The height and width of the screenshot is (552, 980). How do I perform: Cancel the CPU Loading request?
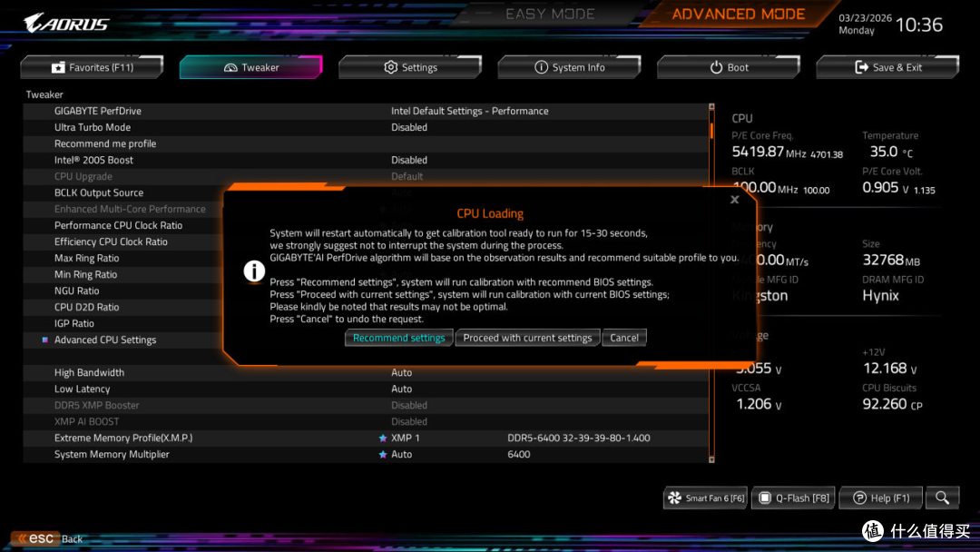(x=623, y=338)
